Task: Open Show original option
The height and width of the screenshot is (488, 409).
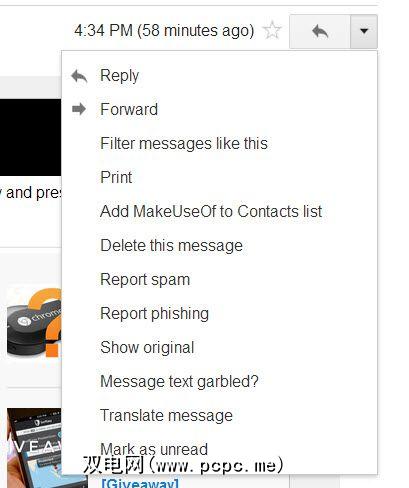Action: (x=147, y=347)
